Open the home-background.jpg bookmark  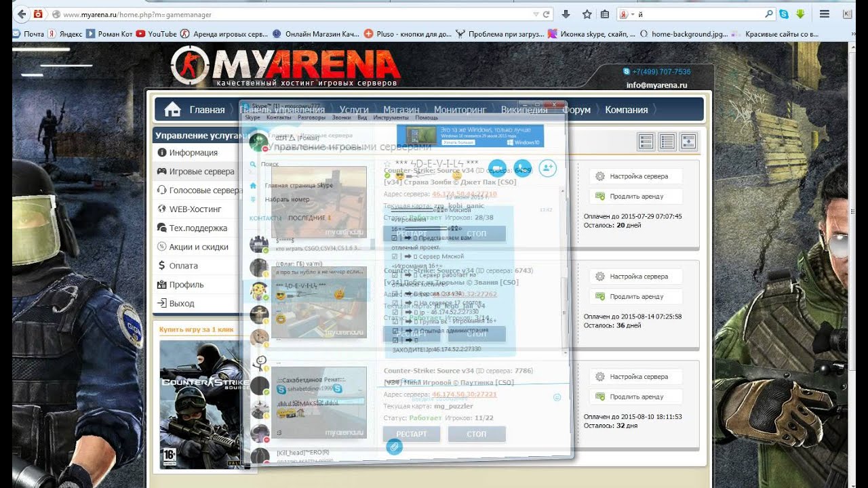(x=684, y=34)
